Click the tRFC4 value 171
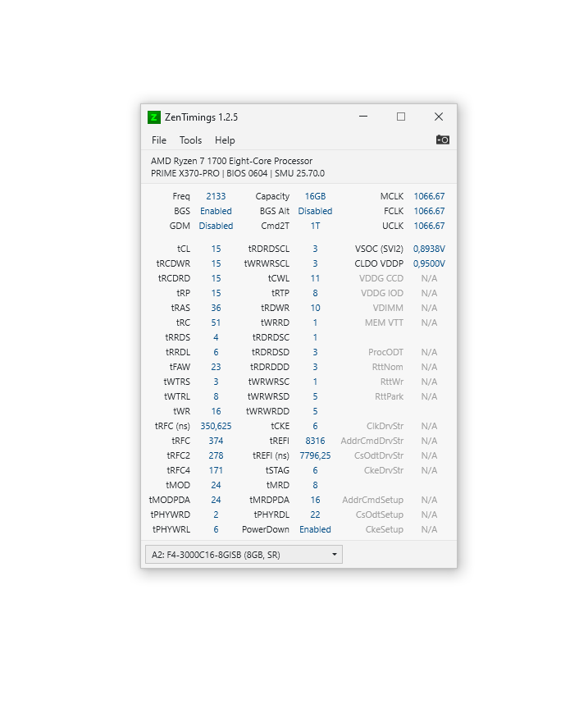This screenshot has height=709, width=588. (x=216, y=470)
